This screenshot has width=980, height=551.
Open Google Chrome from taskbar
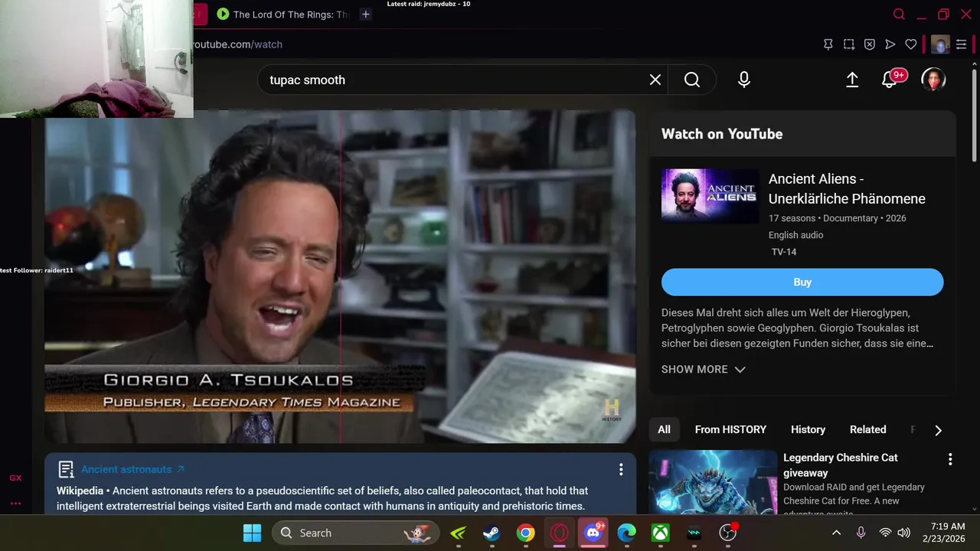(525, 533)
